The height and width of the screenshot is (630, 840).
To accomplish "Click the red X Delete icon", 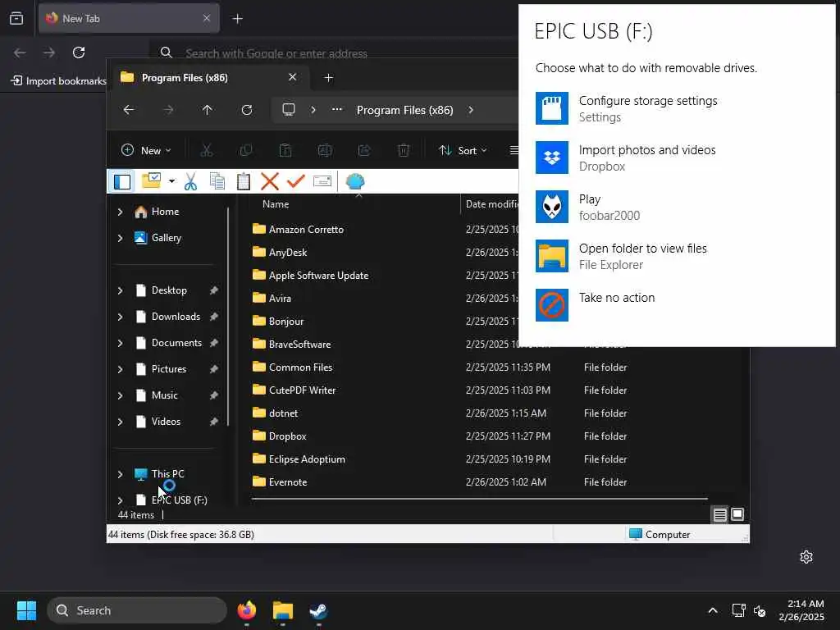I will pyautogui.click(x=269, y=181).
